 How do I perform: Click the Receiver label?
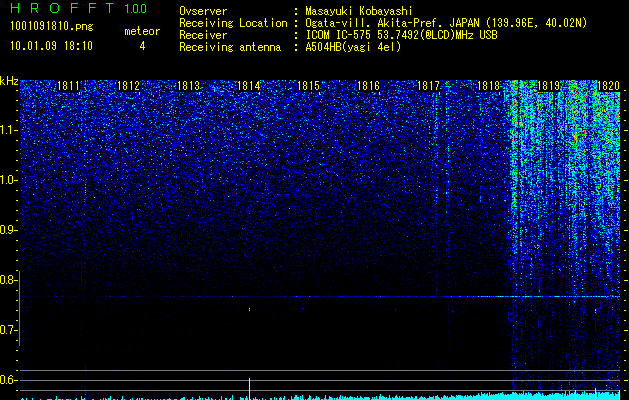coord(203,35)
